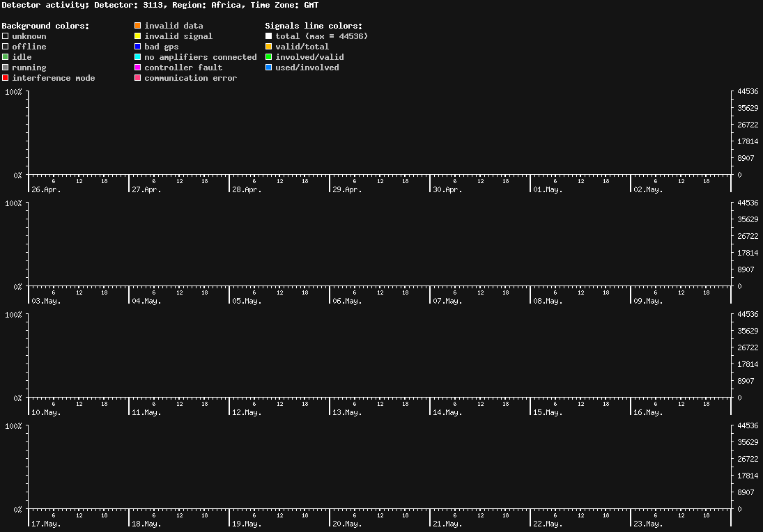Click the '20.May.' date marker

(x=348, y=524)
